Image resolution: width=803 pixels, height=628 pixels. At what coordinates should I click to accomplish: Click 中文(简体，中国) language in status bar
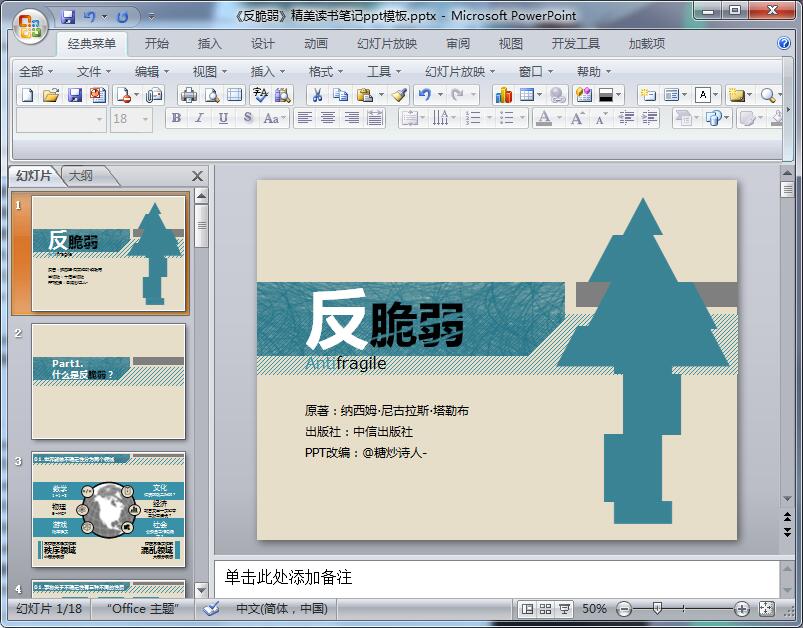pyautogui.click(x=282, y=609)
